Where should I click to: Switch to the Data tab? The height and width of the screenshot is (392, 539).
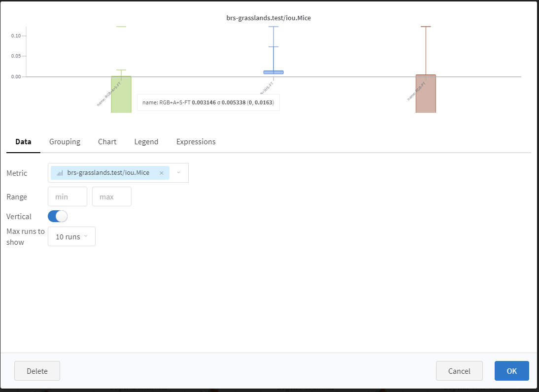point(23,141)
